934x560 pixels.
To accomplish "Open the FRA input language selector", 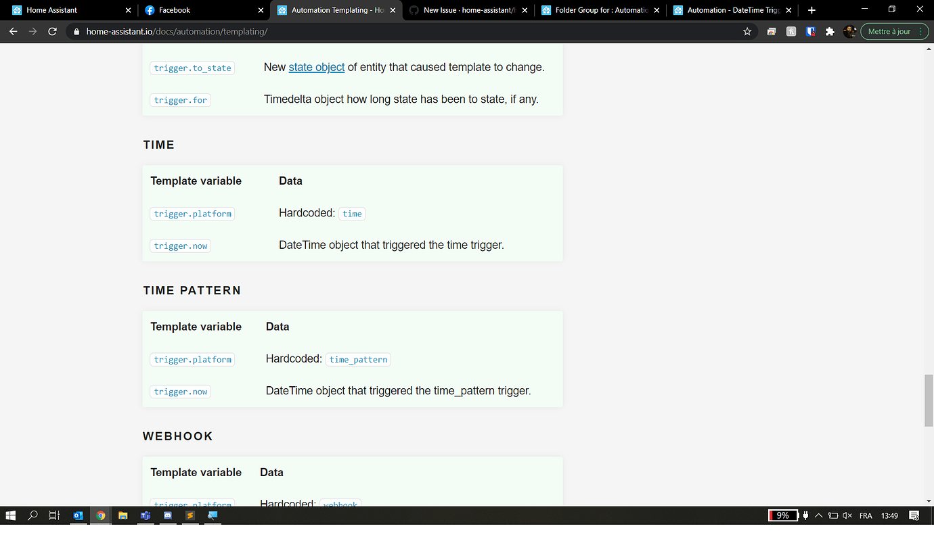I will coord(866,515).
